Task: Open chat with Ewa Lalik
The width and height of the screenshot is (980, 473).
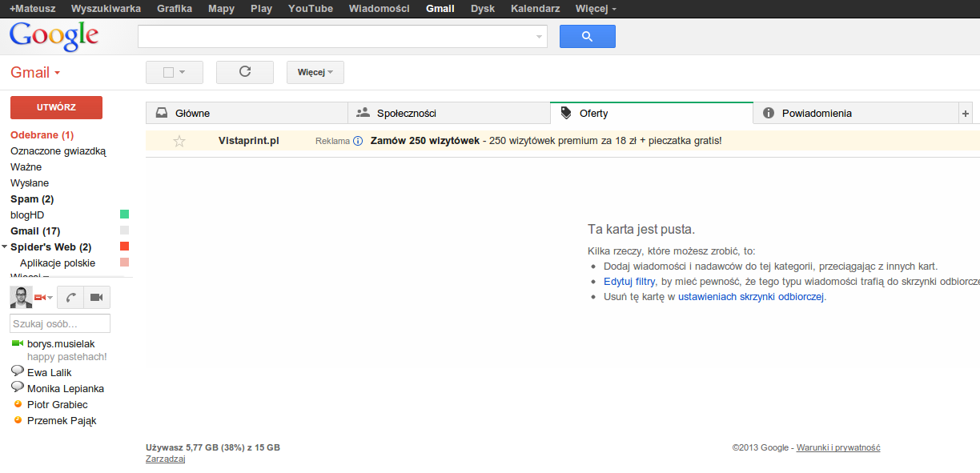Action: [50, 373]
